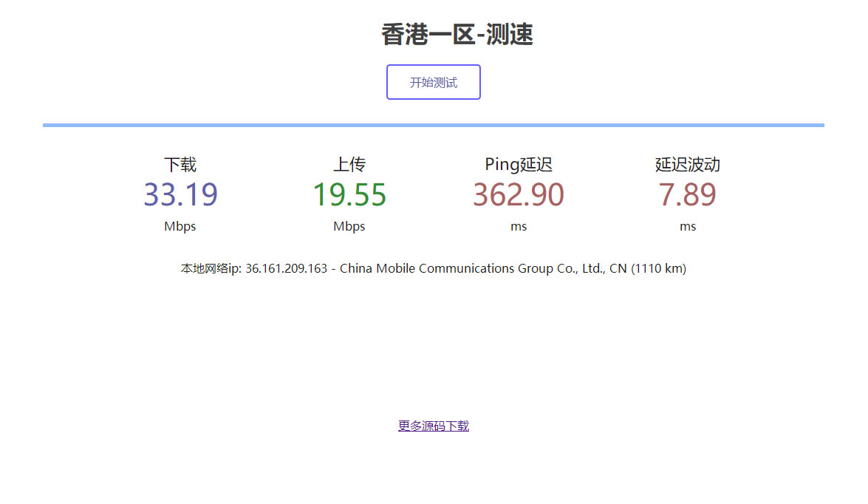Image resolution: width=868 pixels, height=504 pixels.
Task: Click the 延迟波动 label
Action: click(687, 164)
